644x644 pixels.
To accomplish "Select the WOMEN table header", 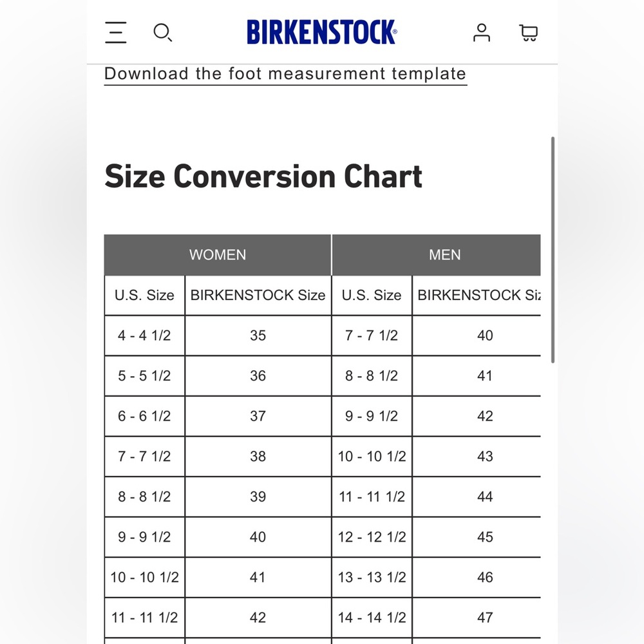I will coord(218,254).
